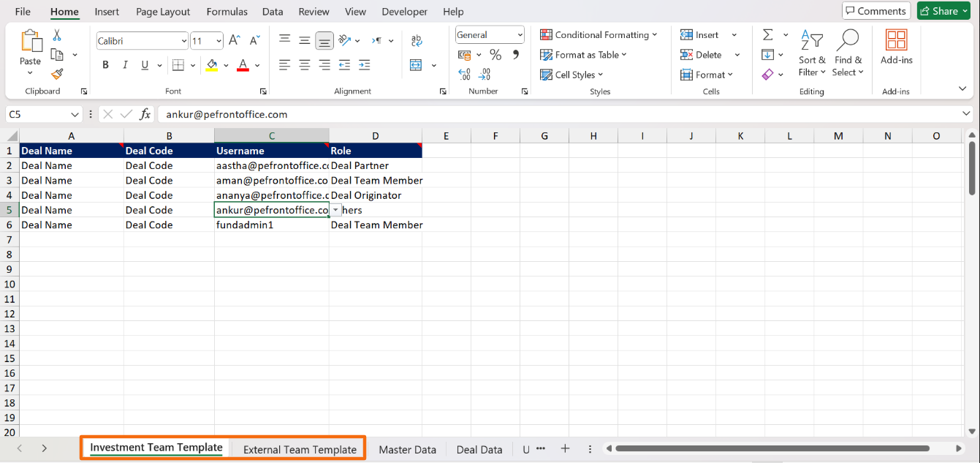Open the font name Calibri dropdown
Image resolution: width=980 pixels, height=463 pixels.
183,42
